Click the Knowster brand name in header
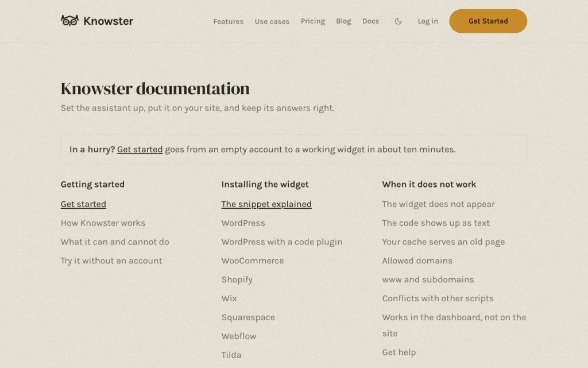The width and height of the screenshot is (588, 368). [x=108, y=21]
